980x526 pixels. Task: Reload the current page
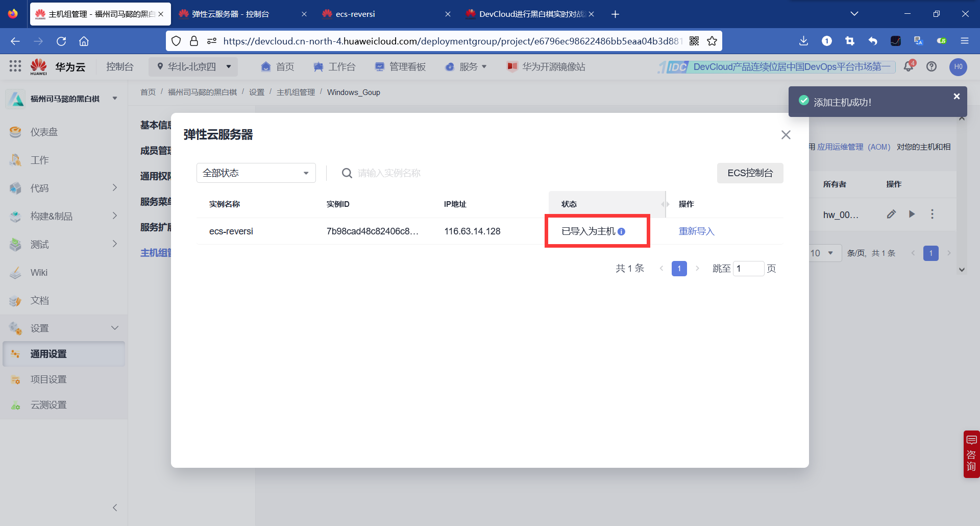(61, 41)
